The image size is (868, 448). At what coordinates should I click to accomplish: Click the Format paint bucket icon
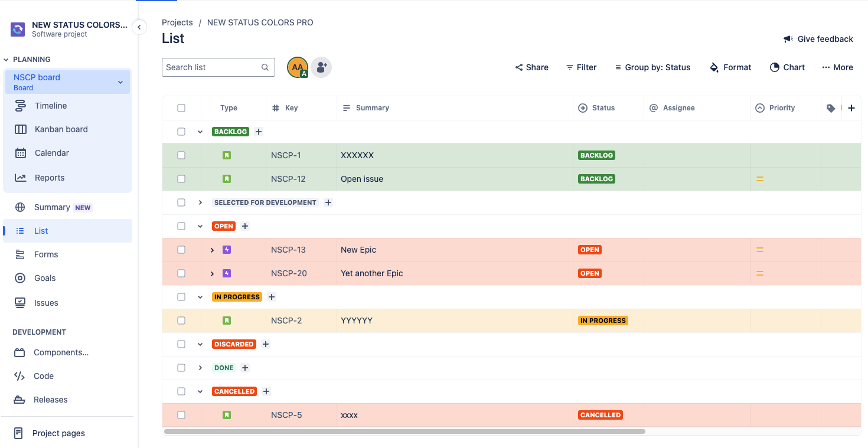coord(714,67)
